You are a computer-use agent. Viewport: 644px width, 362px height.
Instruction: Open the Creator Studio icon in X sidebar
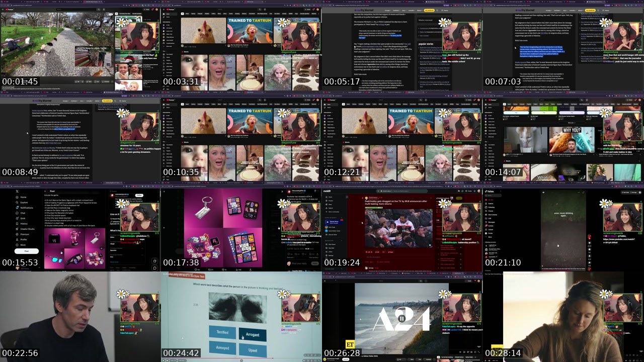click(17, 229)
